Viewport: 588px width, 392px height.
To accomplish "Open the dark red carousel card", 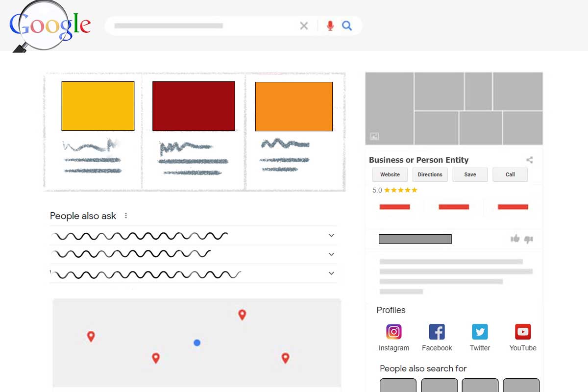I will (194, 106).
